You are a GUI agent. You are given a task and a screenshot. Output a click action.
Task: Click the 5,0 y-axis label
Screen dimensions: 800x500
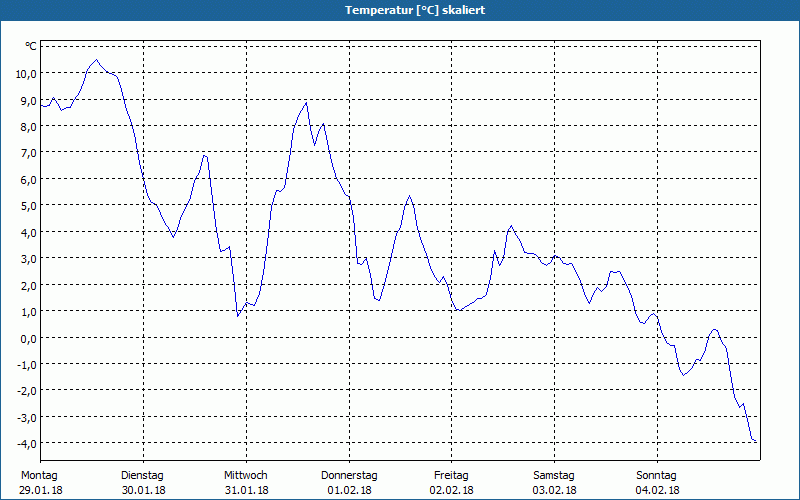point(29,206)
